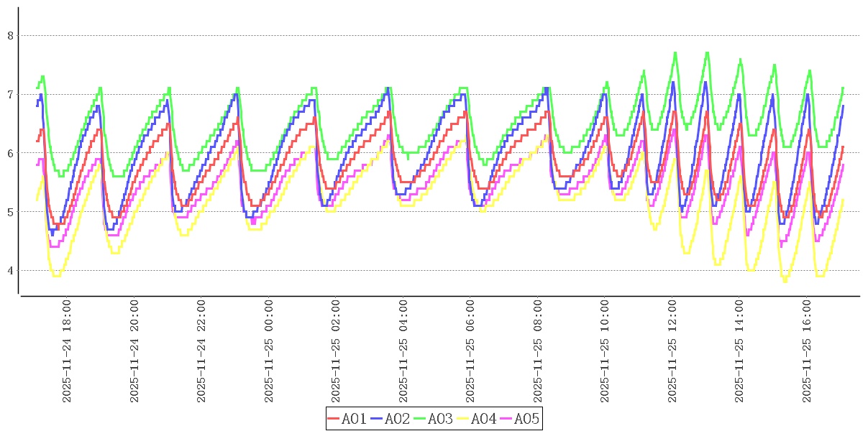
Task: Toggle the A02 series legend label
Action: point(397,419)
